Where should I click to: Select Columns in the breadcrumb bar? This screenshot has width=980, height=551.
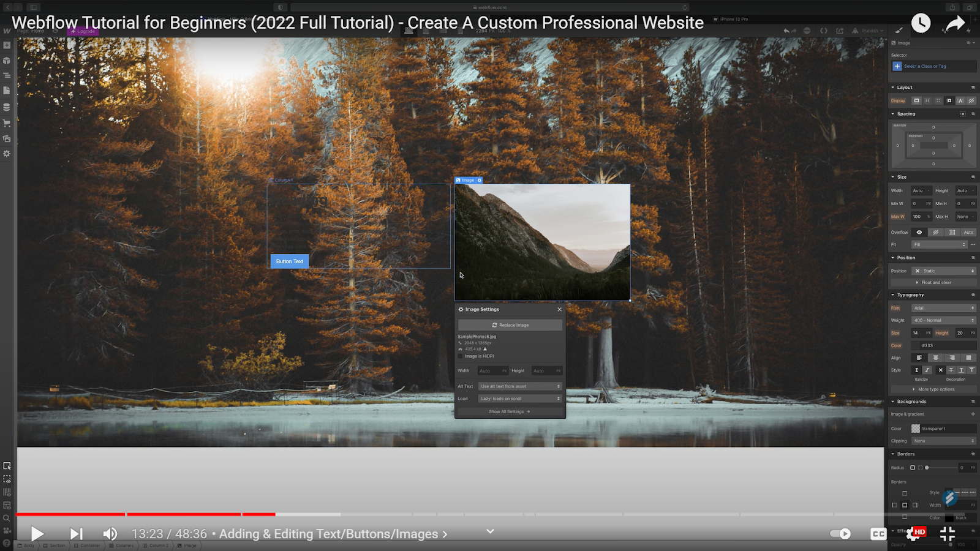[x=121, y=545]
